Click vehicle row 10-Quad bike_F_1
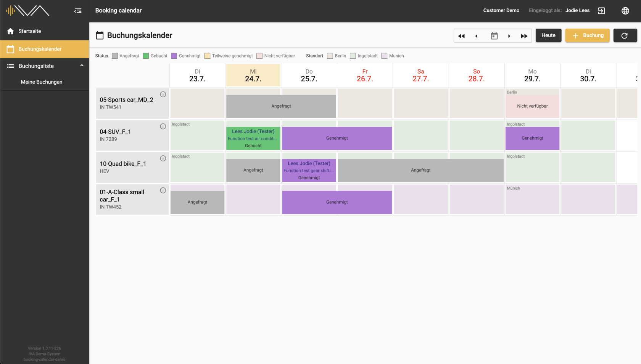This screenshot has width=641, height=364. coord(132,168)
